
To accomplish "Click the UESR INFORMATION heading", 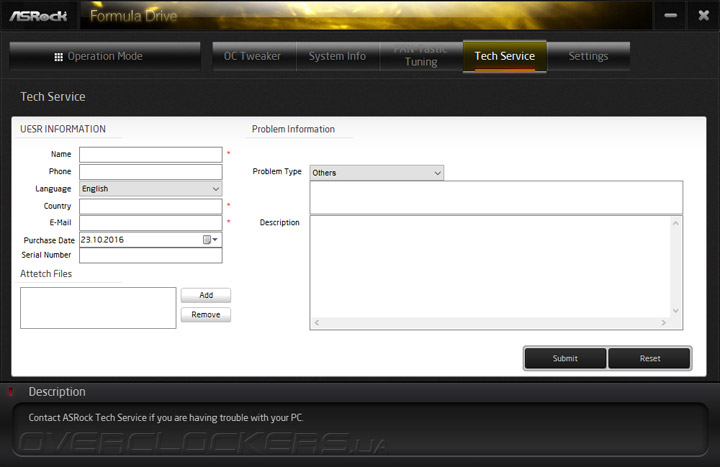I will (x=63, y=129).
